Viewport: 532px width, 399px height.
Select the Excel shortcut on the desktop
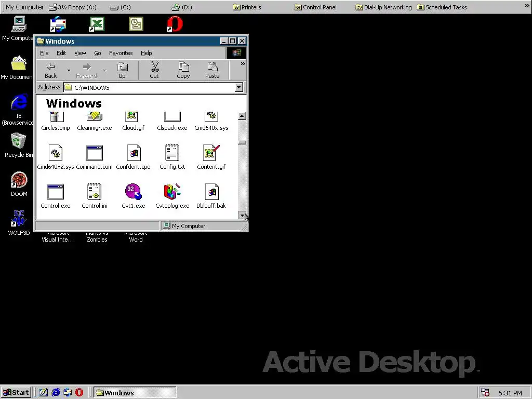[97, 24]
